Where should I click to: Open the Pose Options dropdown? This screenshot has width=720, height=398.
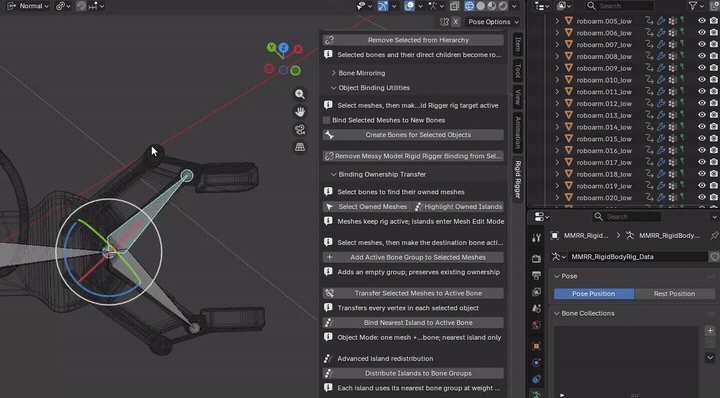tap(493, 22)
